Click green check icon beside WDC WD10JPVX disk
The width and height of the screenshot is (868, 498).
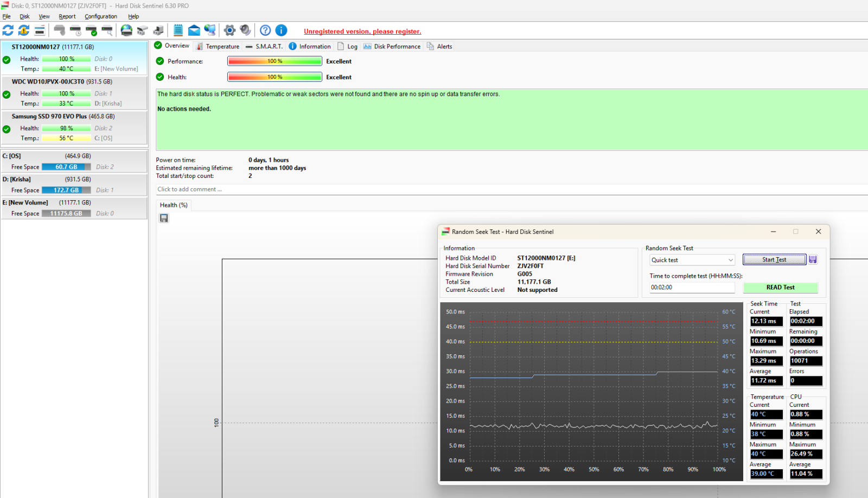(7, 94)
